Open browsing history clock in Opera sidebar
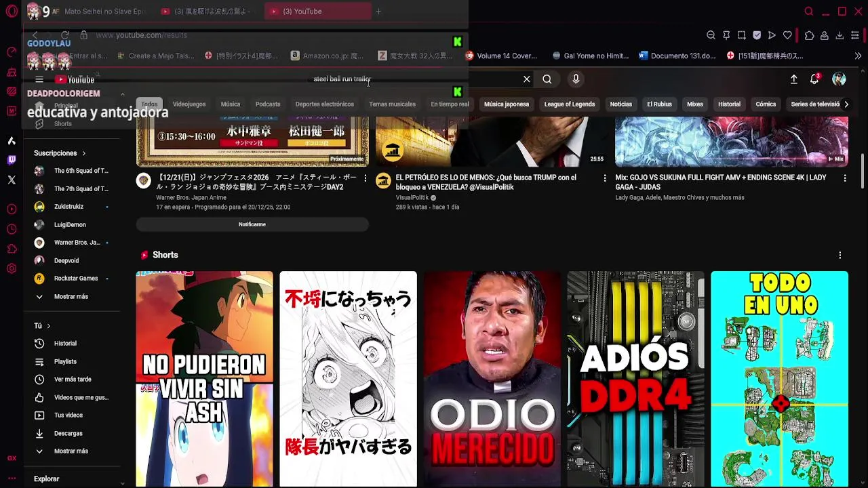Viewport: 868px width, 488px height. click(x=12, y=229)
